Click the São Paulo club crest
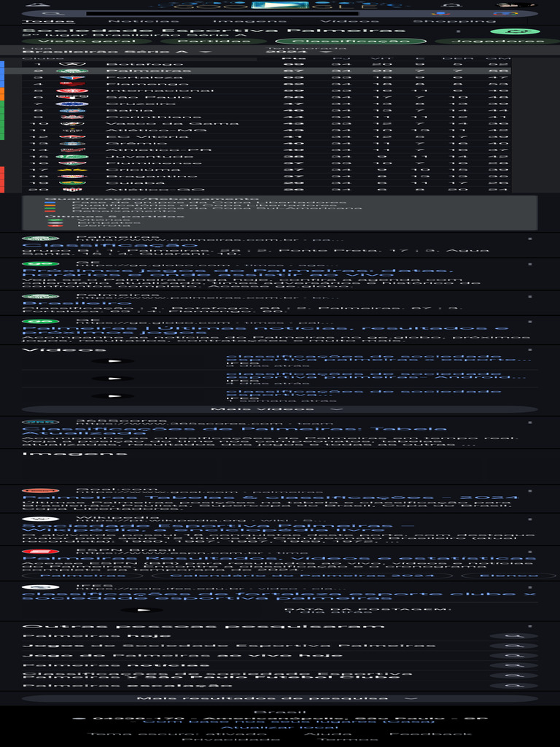 (72, 97)
